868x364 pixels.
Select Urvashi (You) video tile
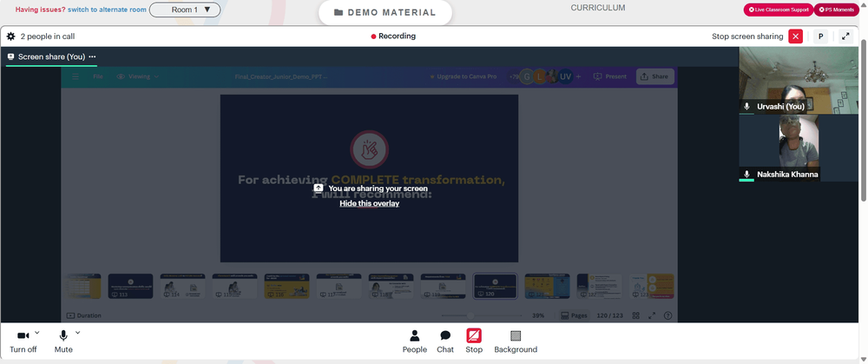coord(799,80)
